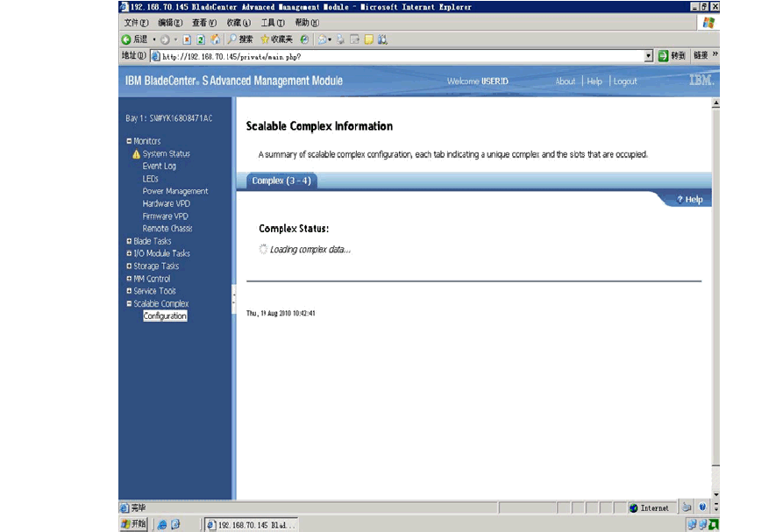The height and width of the screenshot is (532, 783).
Task: Click the Internet zone globe in status bar
Action: coord(634,508)
